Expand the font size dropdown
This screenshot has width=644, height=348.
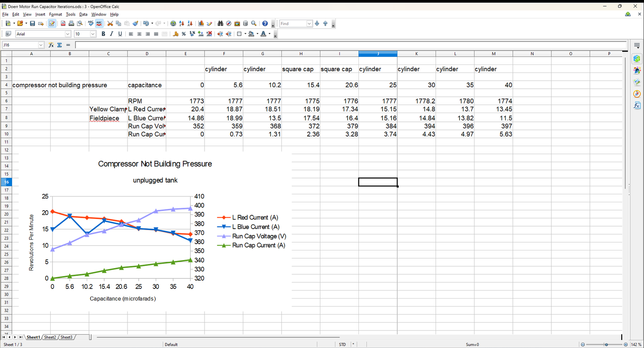coord(93,34)
